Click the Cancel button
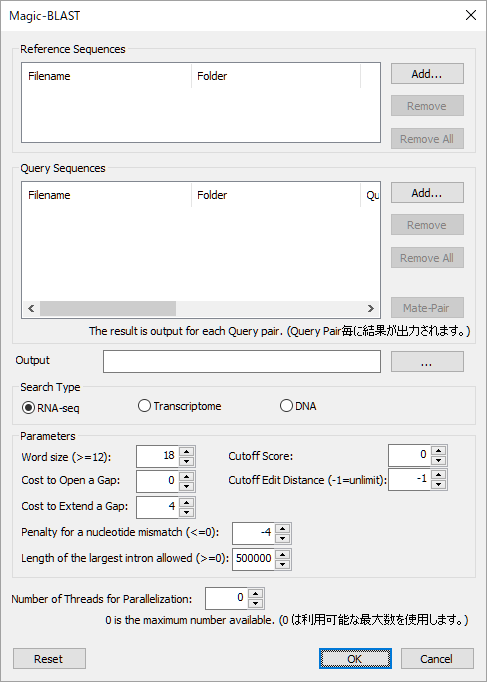Image resolution: width=487 pixels, height=682 pixels. click(x=437, y=659)
